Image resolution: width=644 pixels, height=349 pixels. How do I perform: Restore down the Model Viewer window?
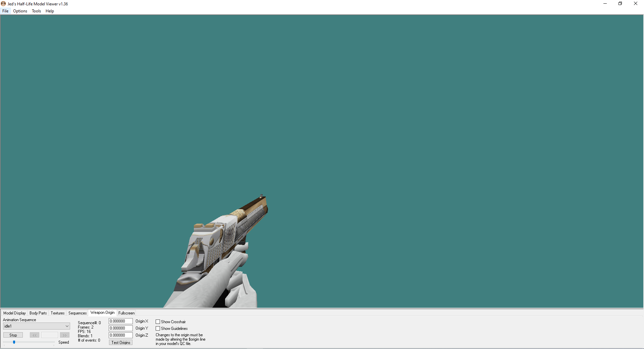(x=620, y=4)
